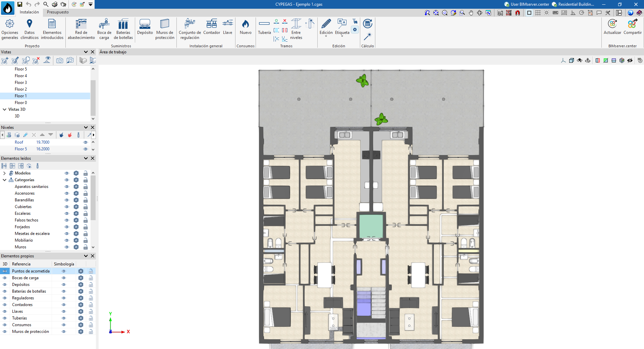
Task: Toggle 3D visibility of Bocas de carga
Action: point(5,278)
